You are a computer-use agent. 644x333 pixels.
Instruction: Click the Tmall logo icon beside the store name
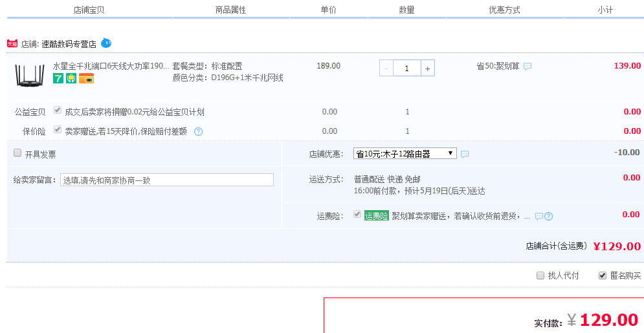pos(12,43)
